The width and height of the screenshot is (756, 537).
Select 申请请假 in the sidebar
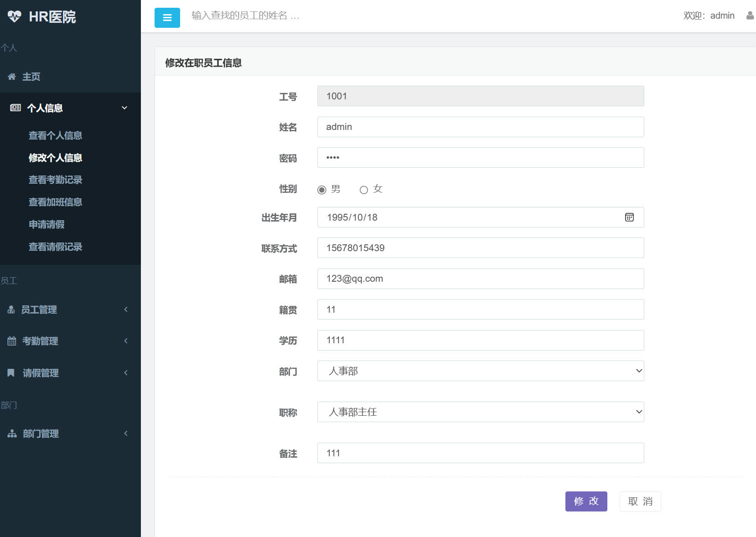47,224
